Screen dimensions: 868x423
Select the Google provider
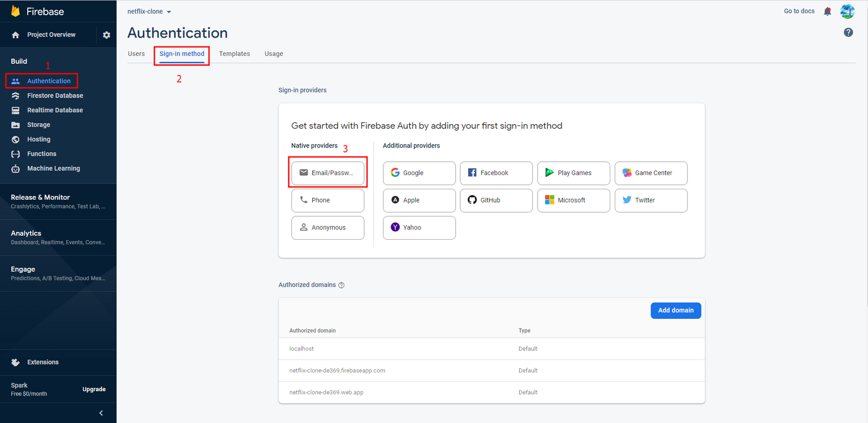click(419, 173)
